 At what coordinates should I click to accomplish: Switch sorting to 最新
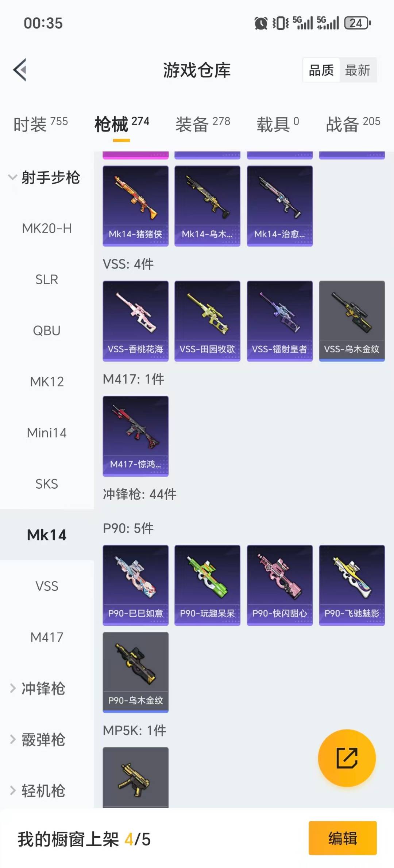tap(358, 70)
